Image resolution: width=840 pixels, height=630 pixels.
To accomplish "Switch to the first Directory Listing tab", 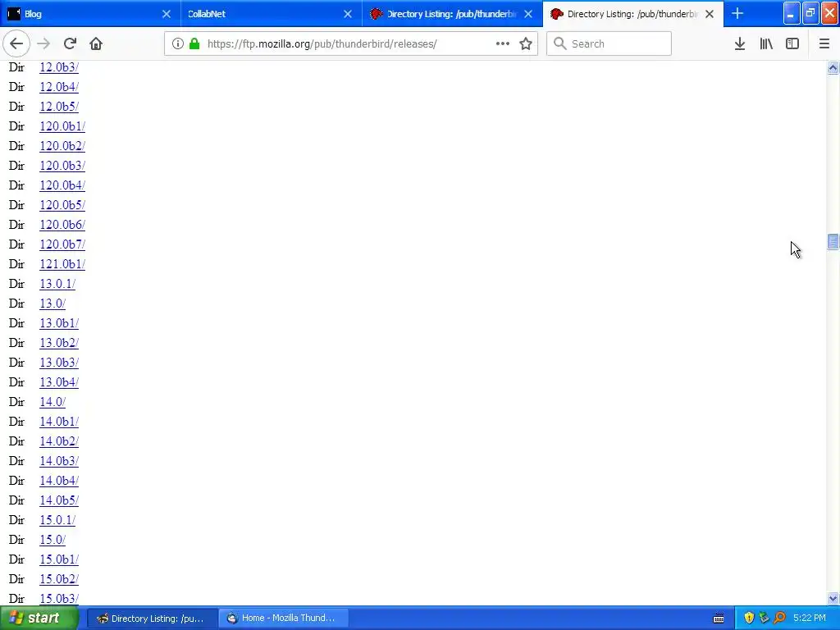I will (452, 14).
